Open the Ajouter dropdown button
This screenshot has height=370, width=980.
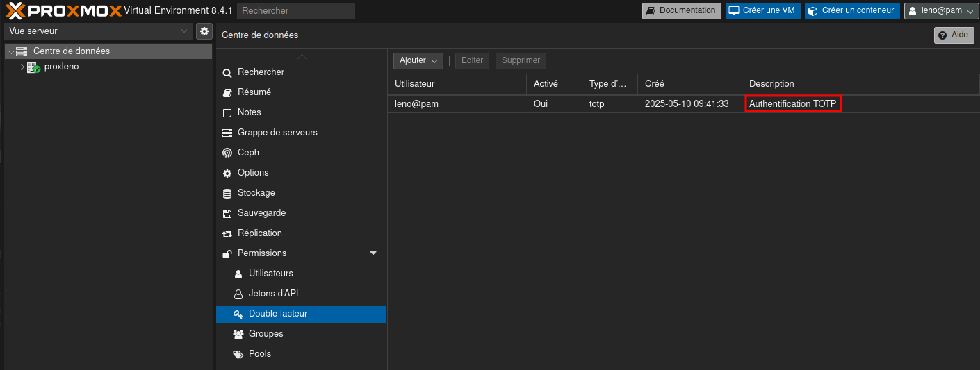418,61
